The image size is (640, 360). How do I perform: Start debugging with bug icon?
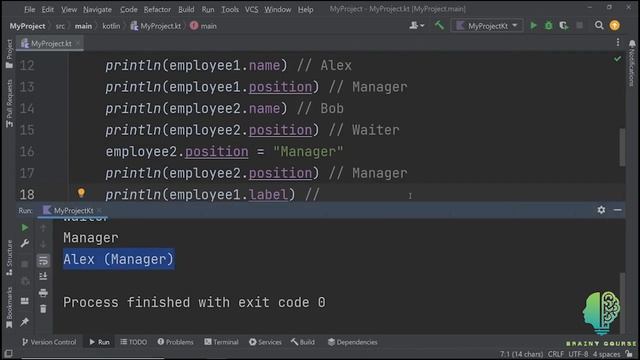549,25
